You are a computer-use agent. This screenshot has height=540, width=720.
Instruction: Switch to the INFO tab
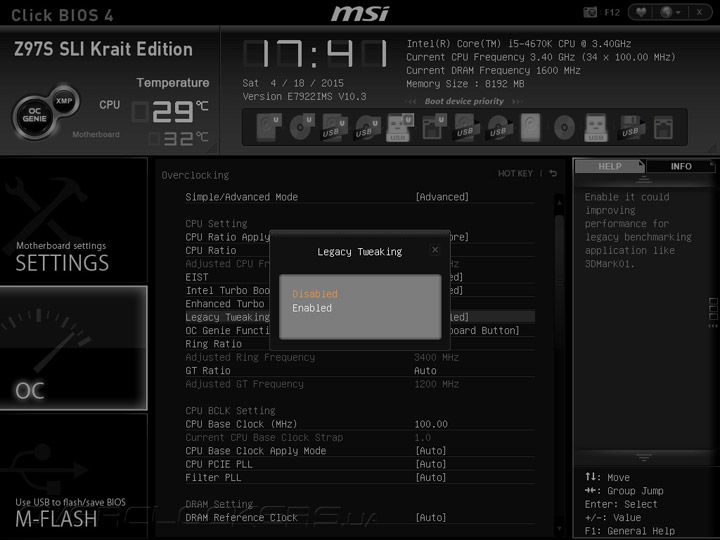click(681, 166)
